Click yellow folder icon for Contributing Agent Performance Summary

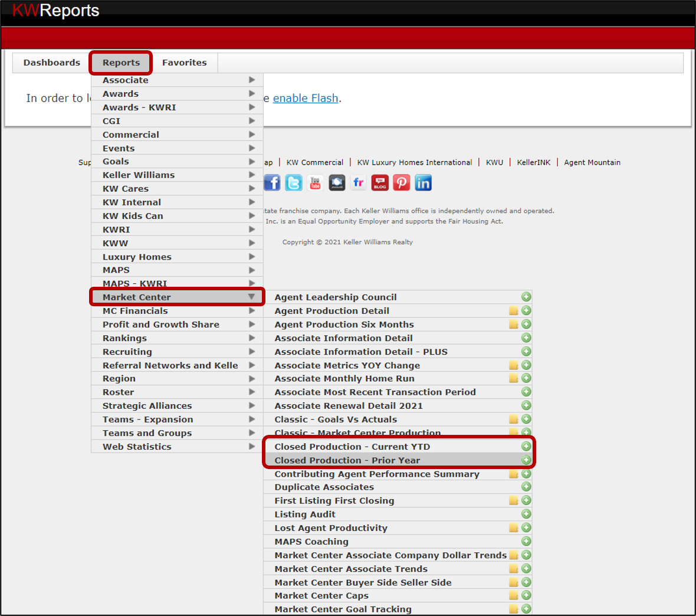pyautogui.click(x=514, y=474)
